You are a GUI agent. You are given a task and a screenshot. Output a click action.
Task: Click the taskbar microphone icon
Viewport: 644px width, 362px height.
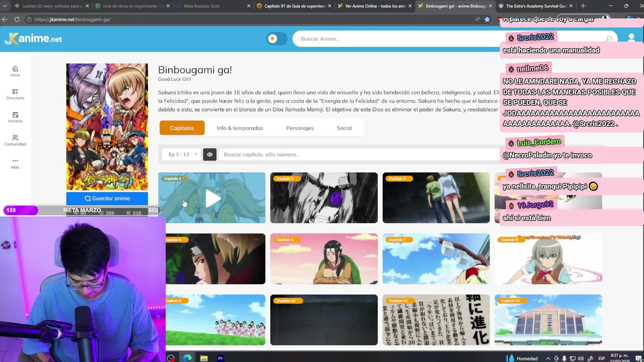pyautogui.click(x=564, y=358)
